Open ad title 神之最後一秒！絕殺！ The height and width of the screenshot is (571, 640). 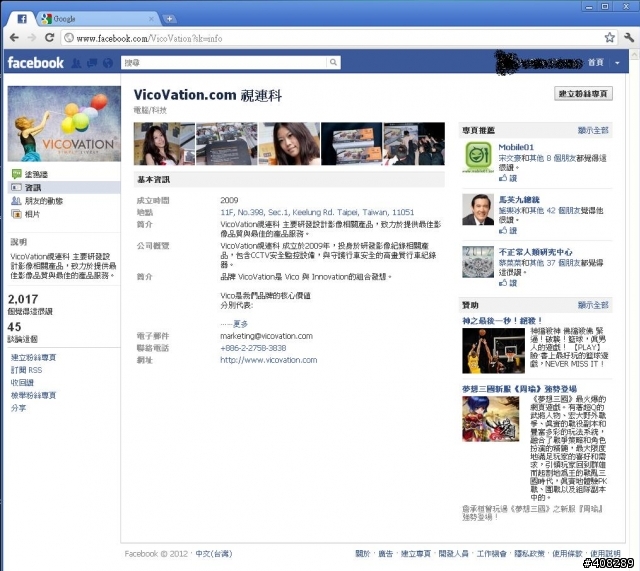pyautogui.click(x=502, y=321)
